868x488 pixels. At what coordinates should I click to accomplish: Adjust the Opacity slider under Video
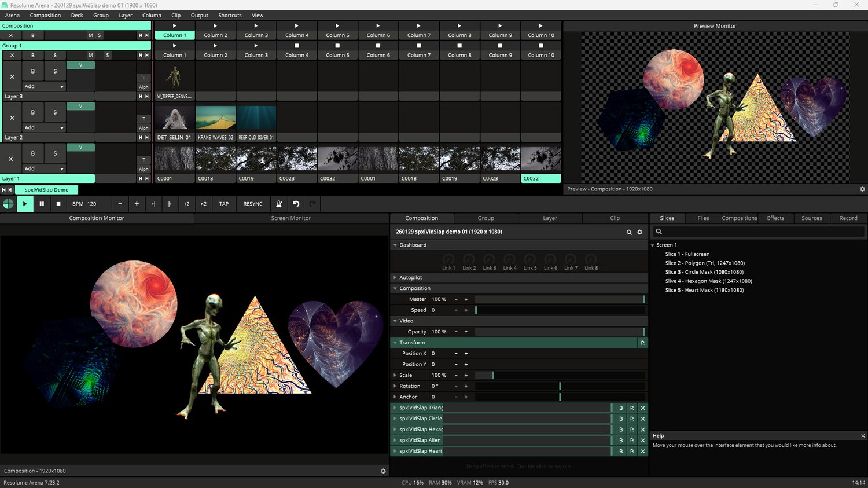coord(559,332)
